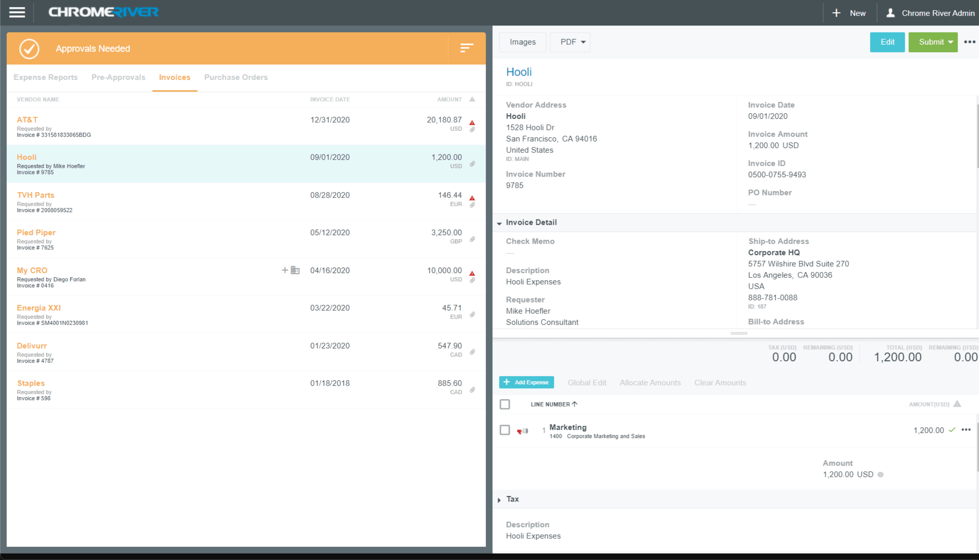This screenshot has height=560, width=979.
Task: Click the user profile icon
Action: (x=891, y=13)
